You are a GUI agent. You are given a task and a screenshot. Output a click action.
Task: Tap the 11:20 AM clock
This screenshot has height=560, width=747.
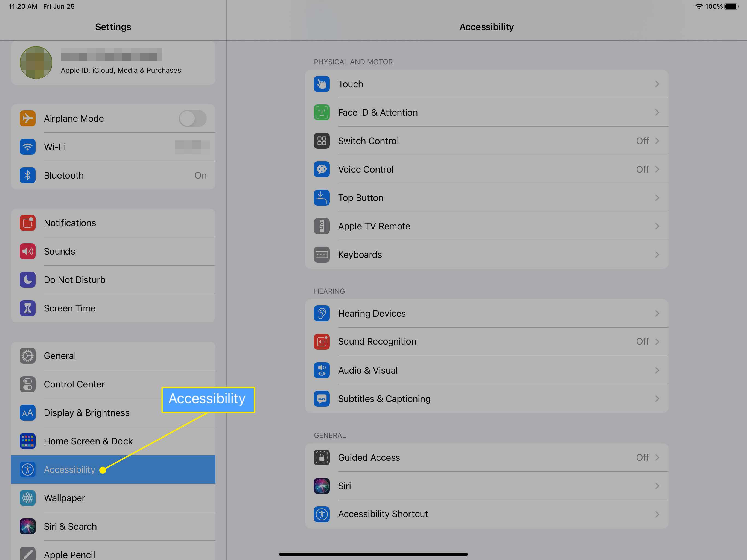click(23, 6)
